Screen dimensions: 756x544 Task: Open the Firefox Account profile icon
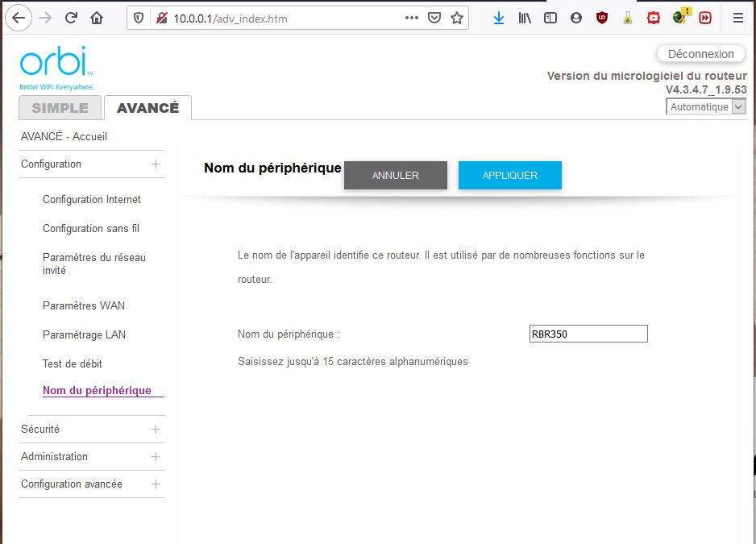[575, 17]
